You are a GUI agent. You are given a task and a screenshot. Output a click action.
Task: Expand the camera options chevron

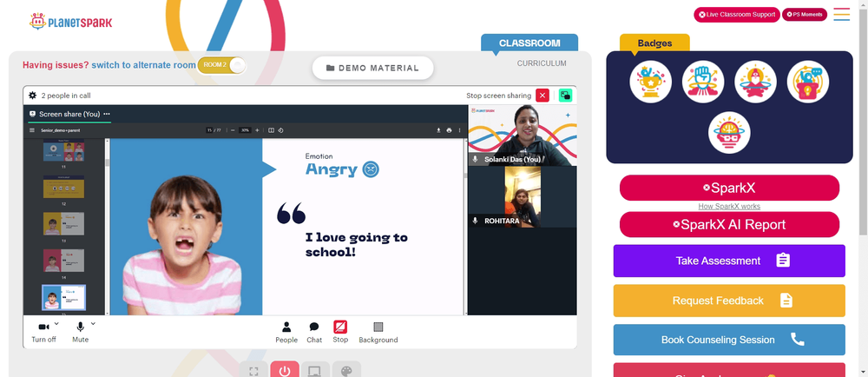pyautogui.click(x=56, y=324)
